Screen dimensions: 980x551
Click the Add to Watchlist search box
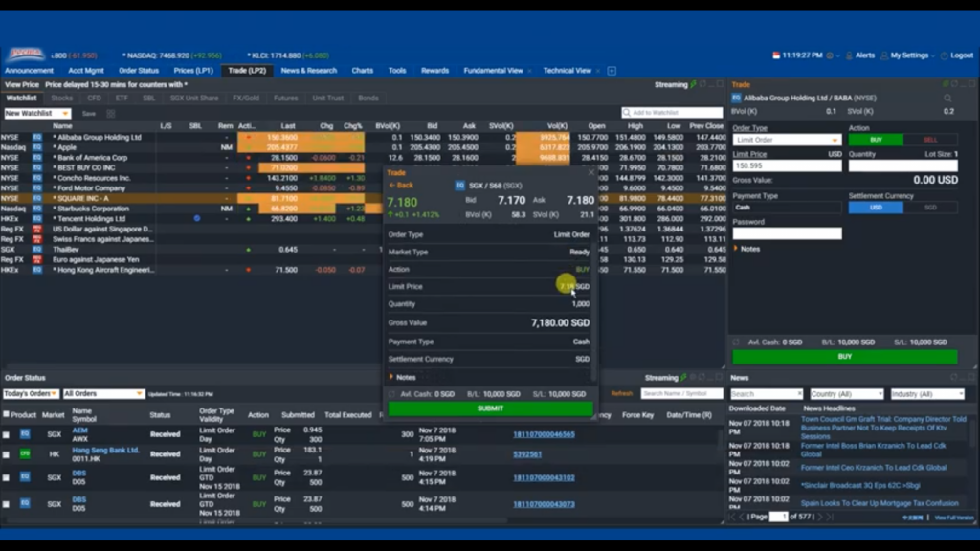pos(672,113)
